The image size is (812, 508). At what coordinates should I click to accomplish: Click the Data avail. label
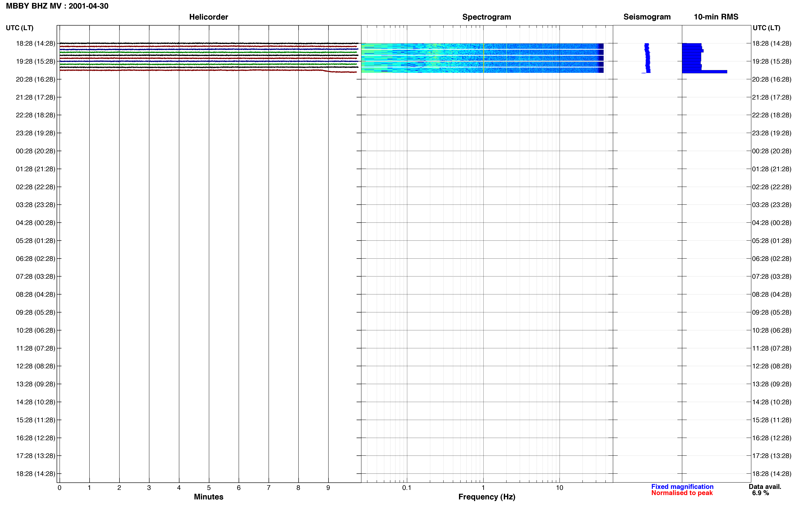coord(765,486)
